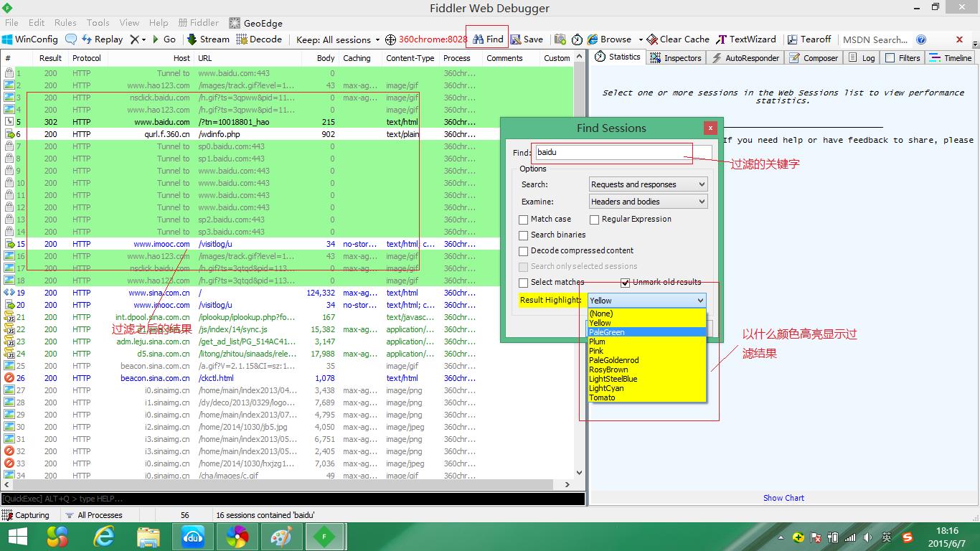Toggle the Filters tab checkbox
This screenshot has height=551, width=980.
pos(890,58)
